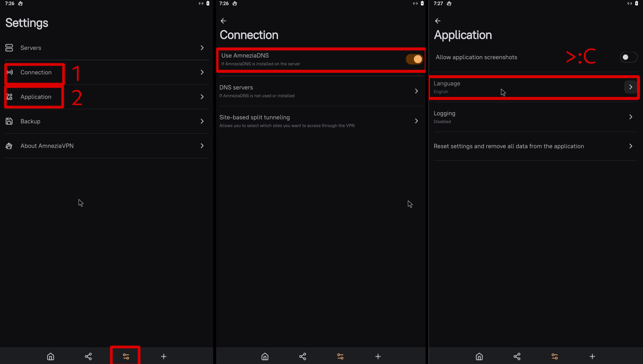Tap the home icon below the Settings list
The height and width of the screenshot is (364, 643).
51,356
